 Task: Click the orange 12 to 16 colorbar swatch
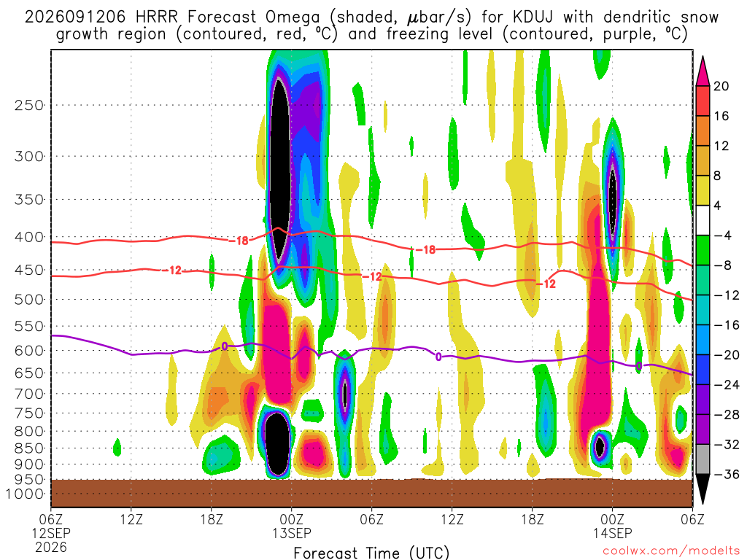coord(703,131)
